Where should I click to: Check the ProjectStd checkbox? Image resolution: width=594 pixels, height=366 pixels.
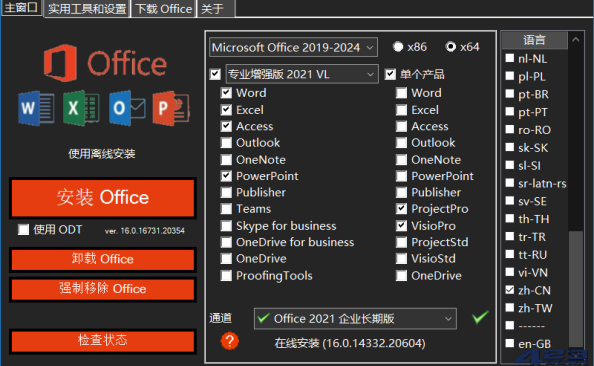point(401,242)
